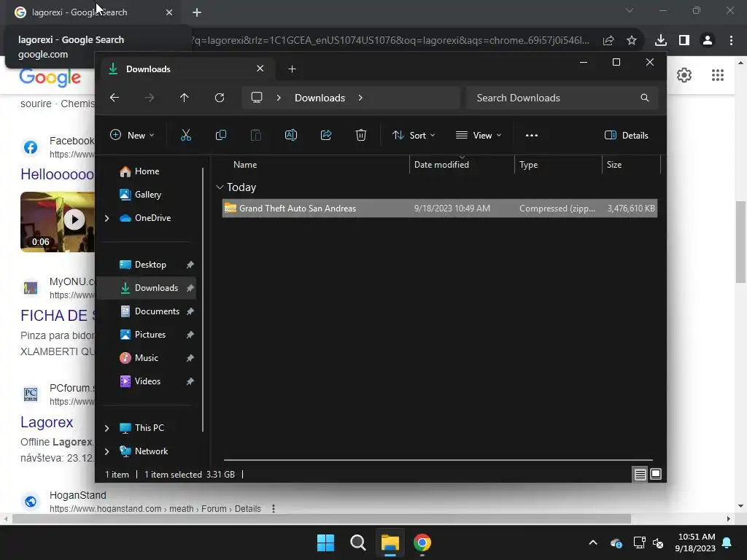Click the Paste clipboard icon in toolbar
The image size is (747, 560).
(x=256, y=135)
